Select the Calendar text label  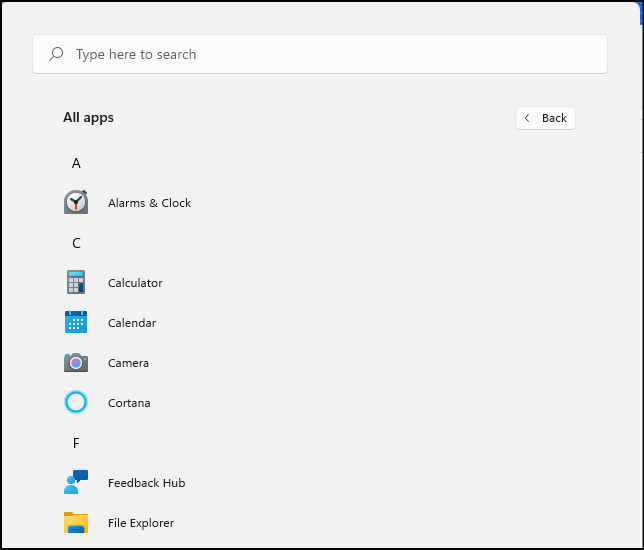pyautogui.click(x=132, y=323)
